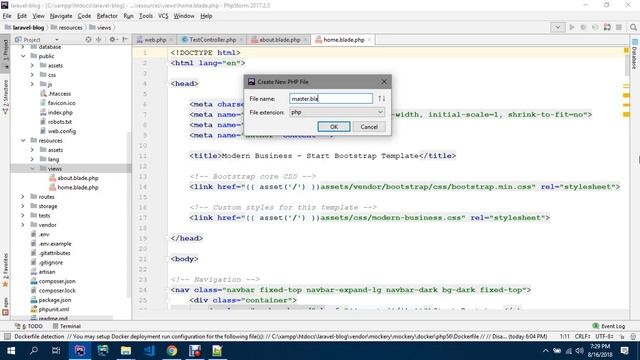Open Google Chrome from taskbar
The width and height of the screenshot is (640, 360).
[x=172, y=351]
